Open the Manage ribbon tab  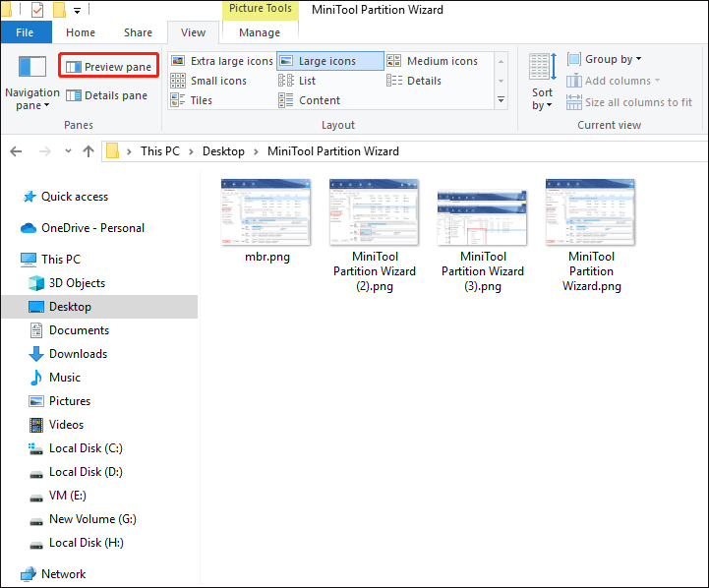coord(260,32)
